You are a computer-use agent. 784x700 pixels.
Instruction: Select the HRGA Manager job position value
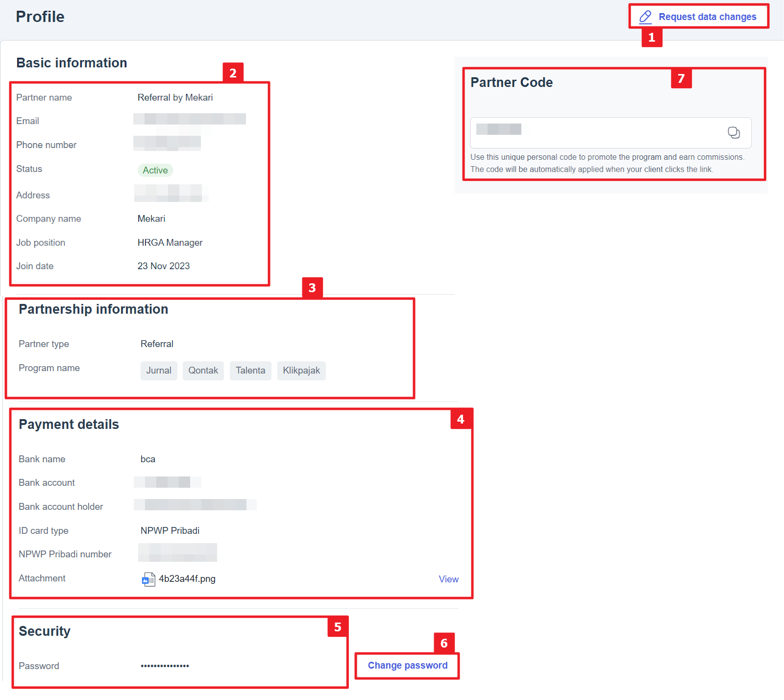point(170,243)
